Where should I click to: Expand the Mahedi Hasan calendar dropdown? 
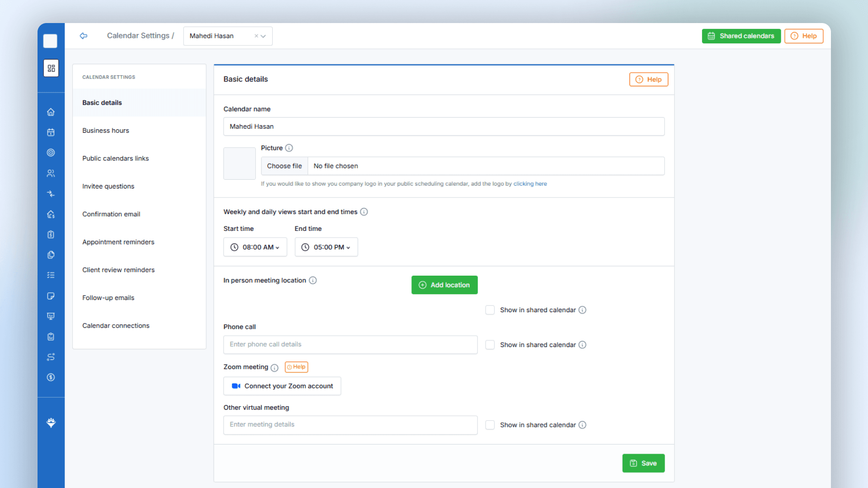coord(263,36)
